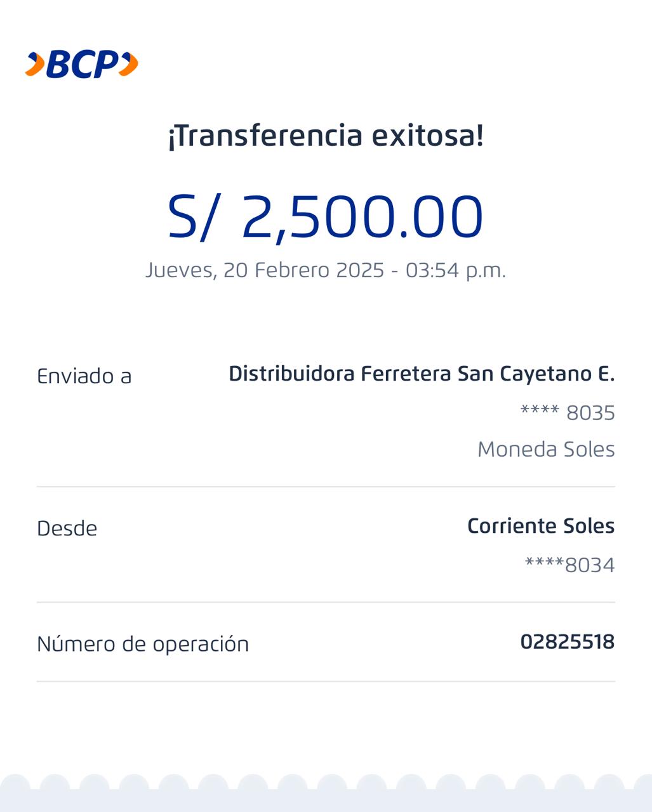Click the right orange chevron of the logo
This screenshot has width=652, height=812.
pyautogui.click(x=129, y=65)
